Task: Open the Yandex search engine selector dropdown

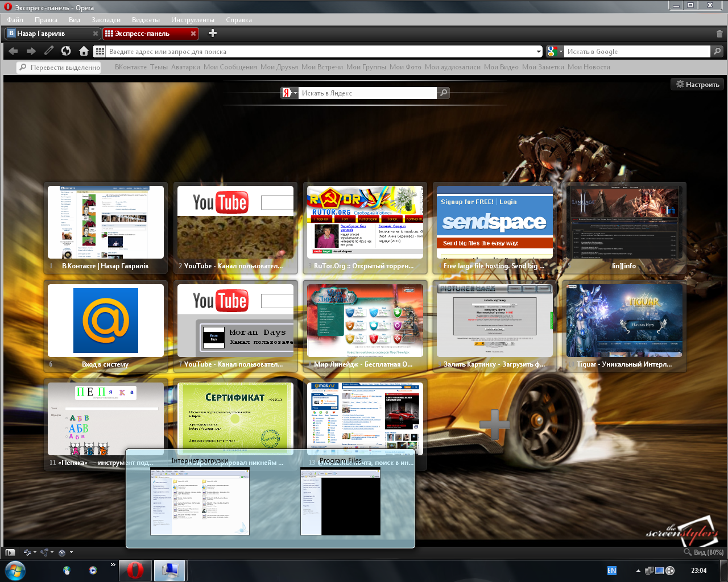Action: [x=289, y=93]
